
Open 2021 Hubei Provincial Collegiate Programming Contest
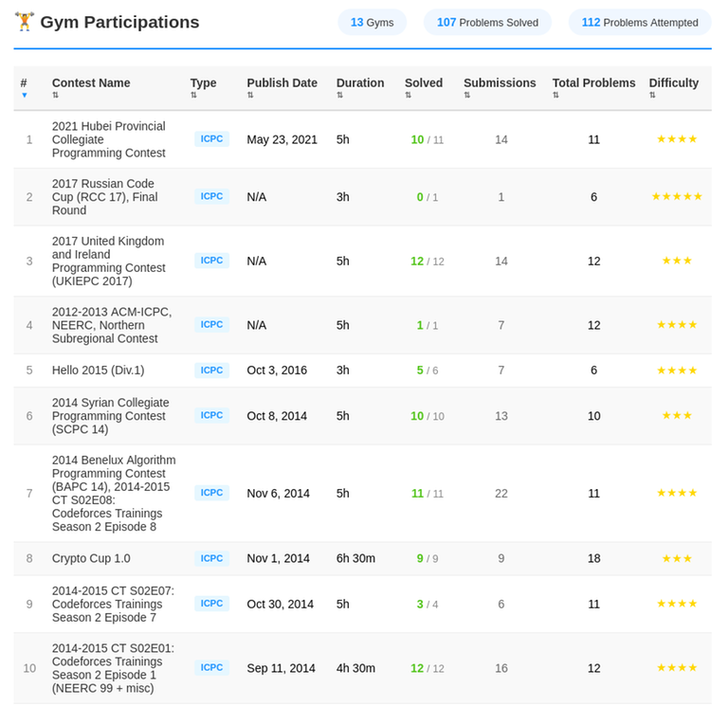[x=108, y=139]
